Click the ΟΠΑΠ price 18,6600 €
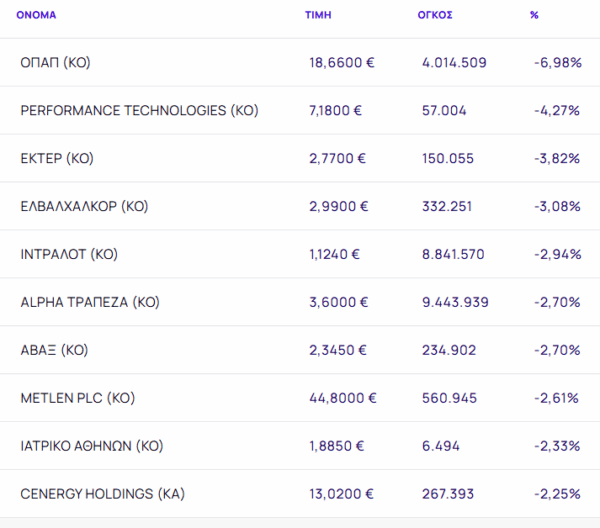The height and width of the screenshot is (528, 600). click(342, 63)
